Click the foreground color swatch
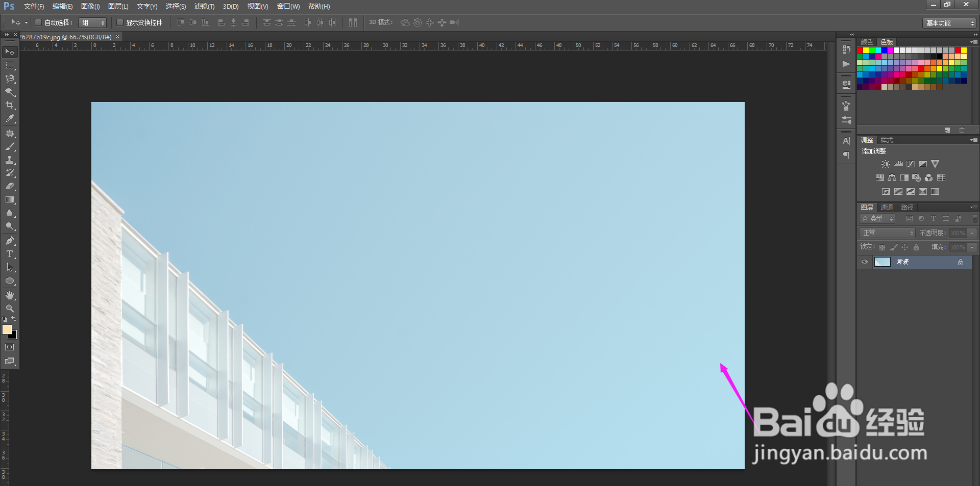The width and height of the screenshot is (980, 486). coord(7,329)
